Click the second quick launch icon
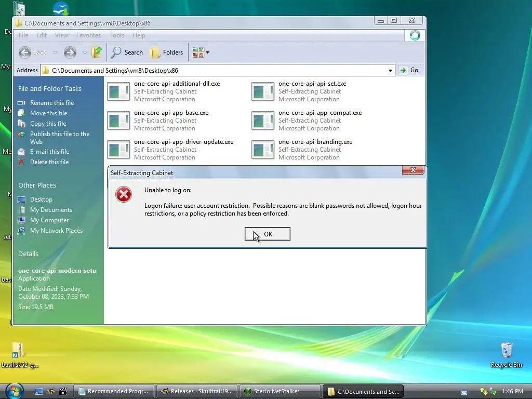The height and width of the screenshot is (399, 532). pyautogui.click(x=51, y=391)
